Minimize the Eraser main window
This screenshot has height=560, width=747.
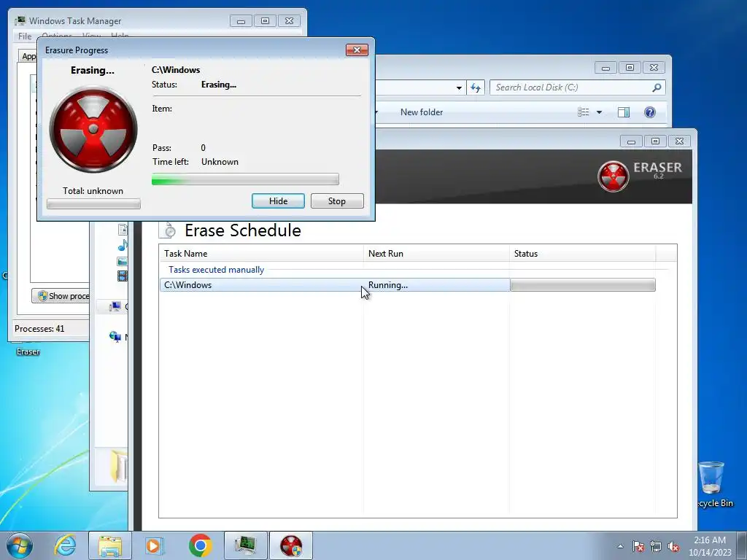click(x=631, y=141)
